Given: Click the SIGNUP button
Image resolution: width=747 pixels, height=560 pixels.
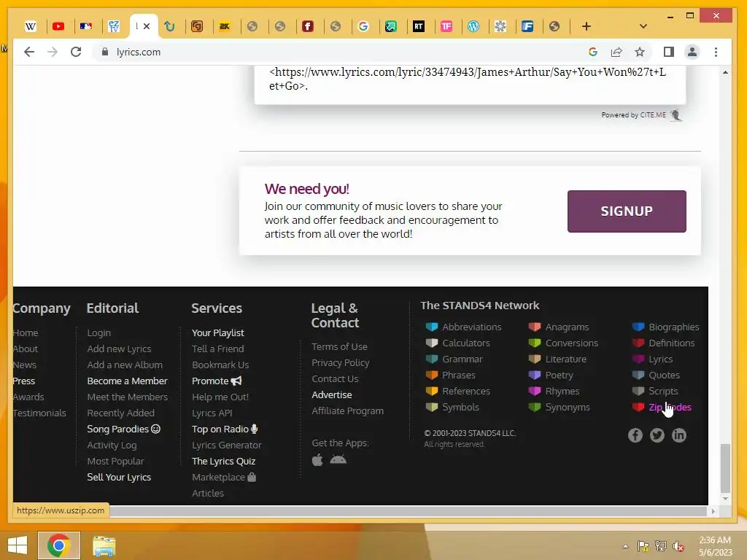Looking at the screenshot, I should pyautogui.click(x=627, y=211).
